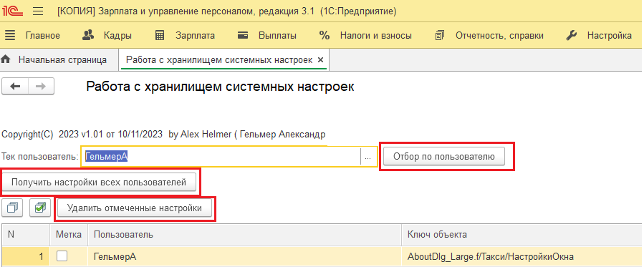Select the AboutDlg_Large.f/Такси/НастройкиОкна cell
The image size is (644, 267).
(522, 257)
